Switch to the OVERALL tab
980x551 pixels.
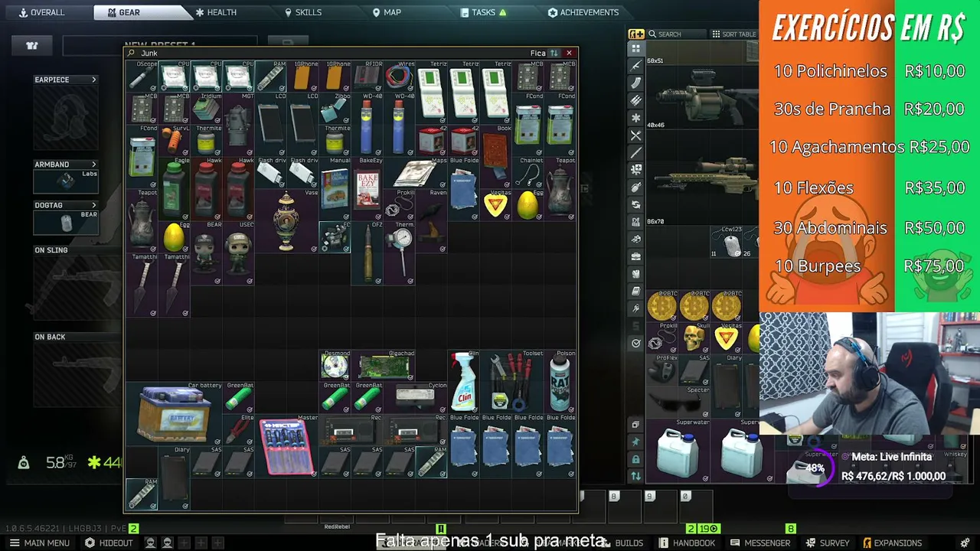point(41,12)
